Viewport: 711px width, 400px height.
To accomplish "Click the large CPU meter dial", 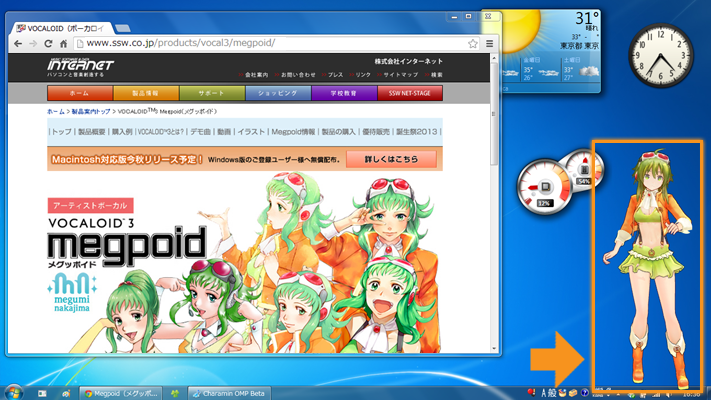I will click(545, 187).
